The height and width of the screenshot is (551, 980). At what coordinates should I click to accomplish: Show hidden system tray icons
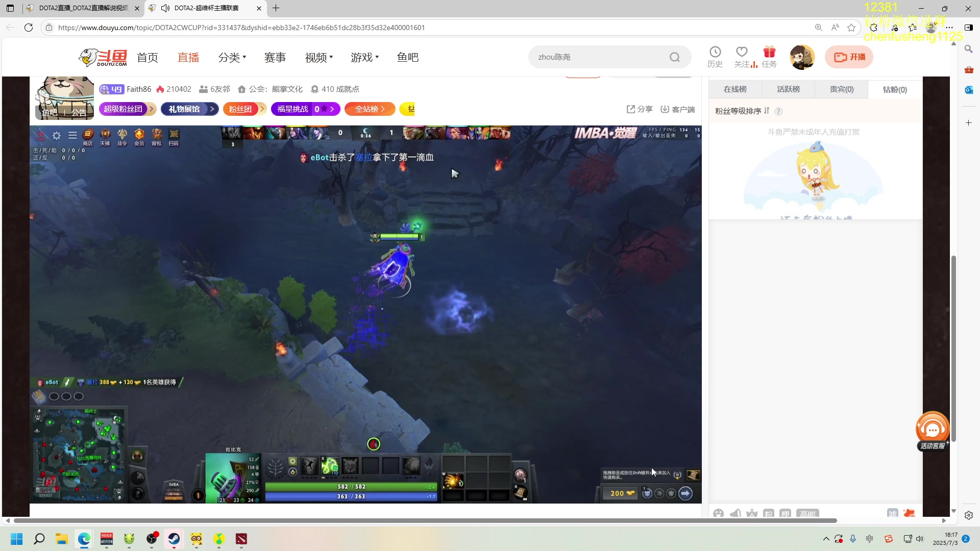click(826, 539)
